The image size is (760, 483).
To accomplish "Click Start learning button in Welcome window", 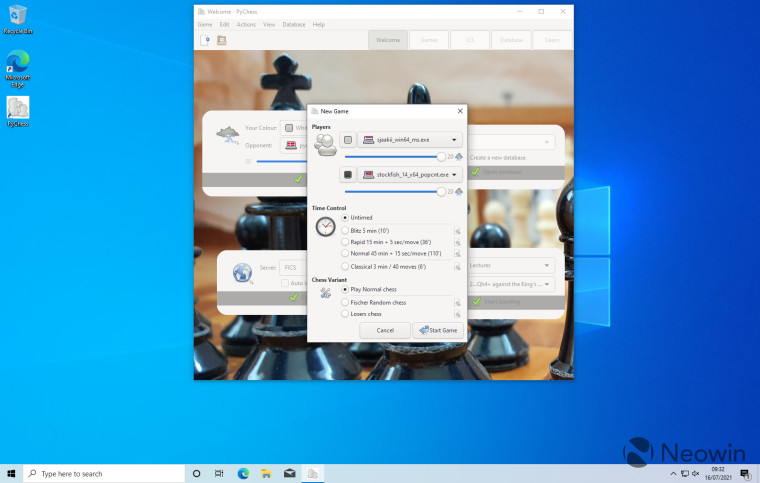I will (x=516, y=302).
